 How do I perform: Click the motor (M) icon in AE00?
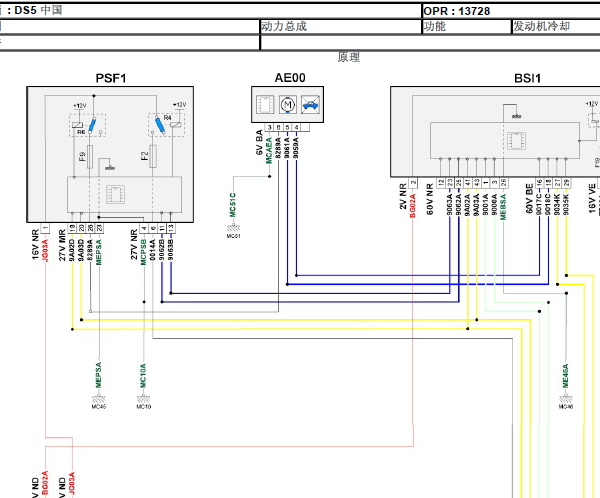pos(287,103)
